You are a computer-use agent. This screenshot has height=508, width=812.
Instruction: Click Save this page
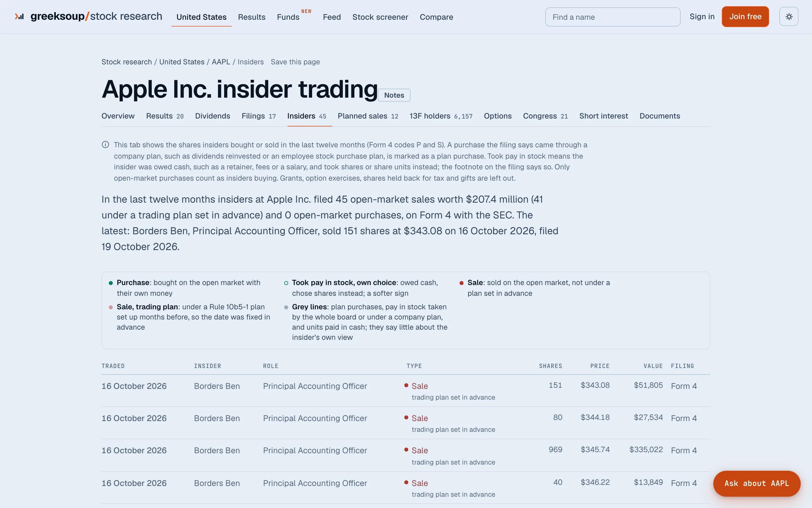click(x=295, y=62)
